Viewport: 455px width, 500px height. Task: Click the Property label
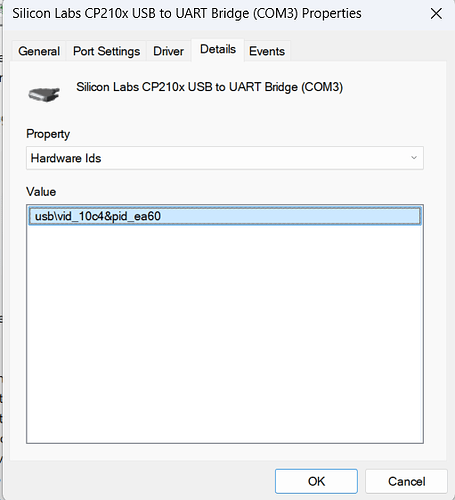click(48, 134)
